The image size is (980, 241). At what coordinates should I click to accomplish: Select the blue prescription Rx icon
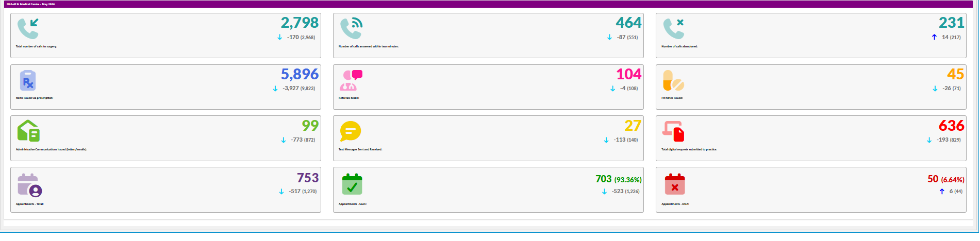(x=28, y=80)
